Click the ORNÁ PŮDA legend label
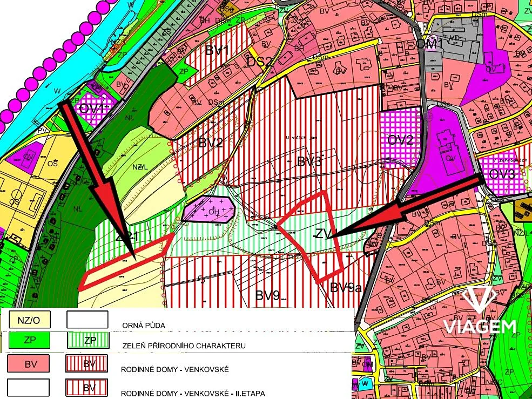This screenshot has height=399, width=532. 144,325
